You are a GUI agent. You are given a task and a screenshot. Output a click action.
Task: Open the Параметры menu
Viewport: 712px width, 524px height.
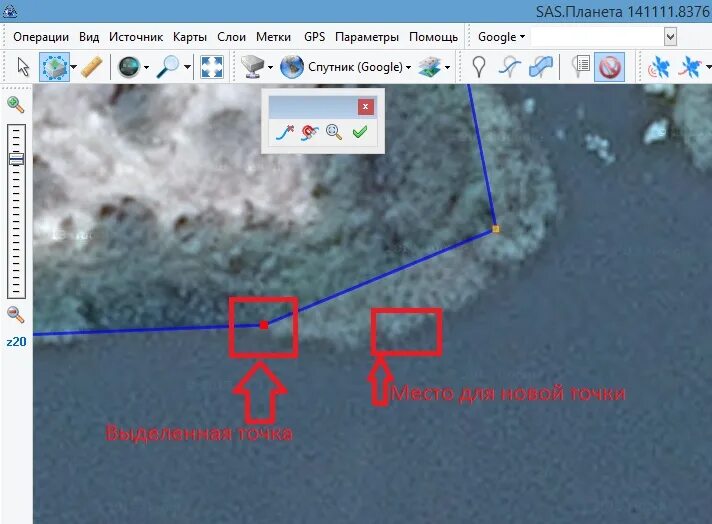[367, 37]
